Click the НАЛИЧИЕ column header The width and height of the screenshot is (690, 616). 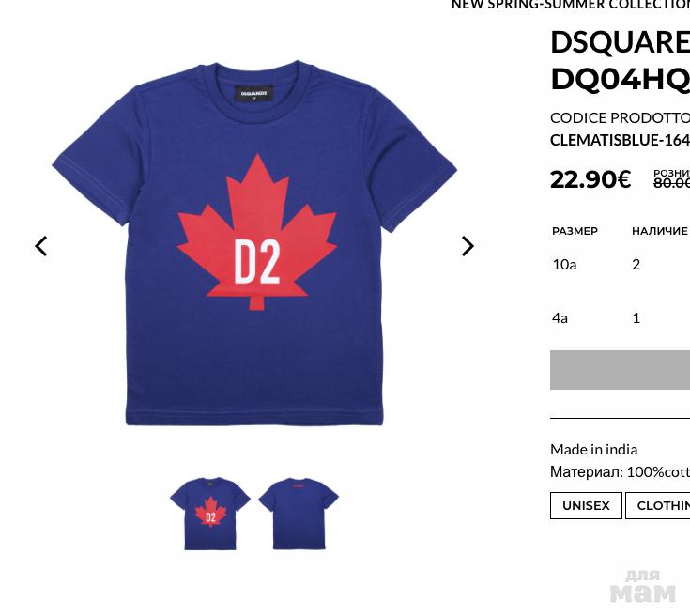[660, 231]
